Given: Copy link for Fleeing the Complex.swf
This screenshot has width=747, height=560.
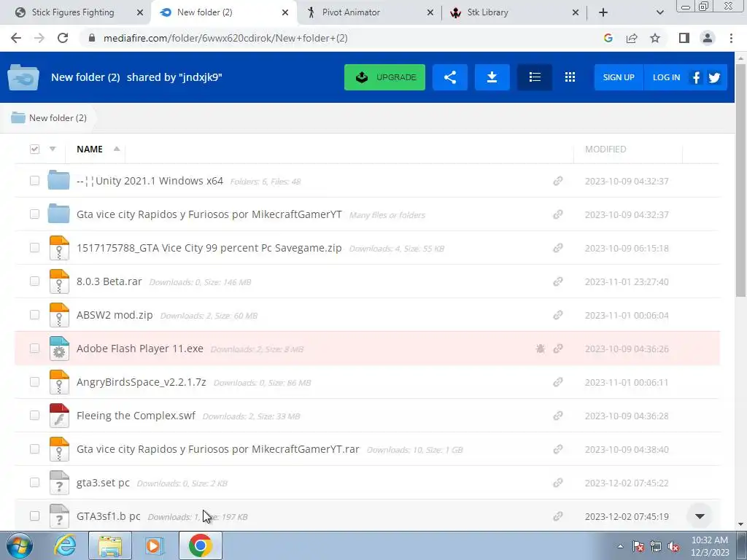Looking at the screenshot, I should 558,416.
